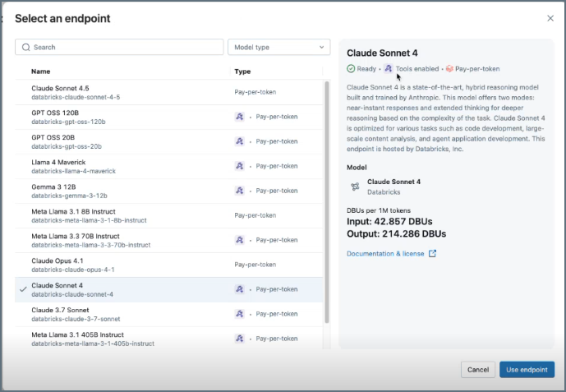The width and height of the screenshot is (566, 392).
Task: Click Pay-per-token type in Meta Llama 3.1 8B row
Action: [x=255, y=215]
